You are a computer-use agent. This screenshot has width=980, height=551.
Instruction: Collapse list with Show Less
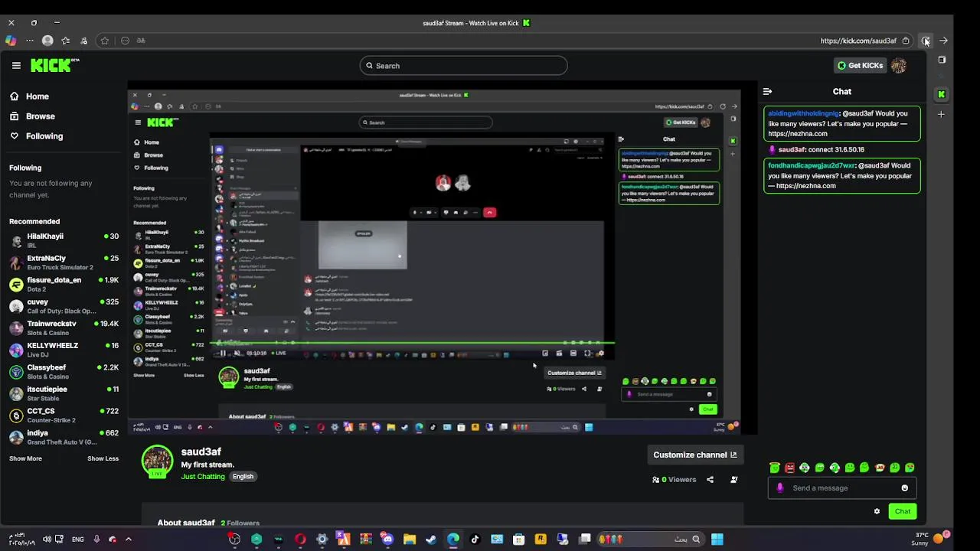point(103,458)
